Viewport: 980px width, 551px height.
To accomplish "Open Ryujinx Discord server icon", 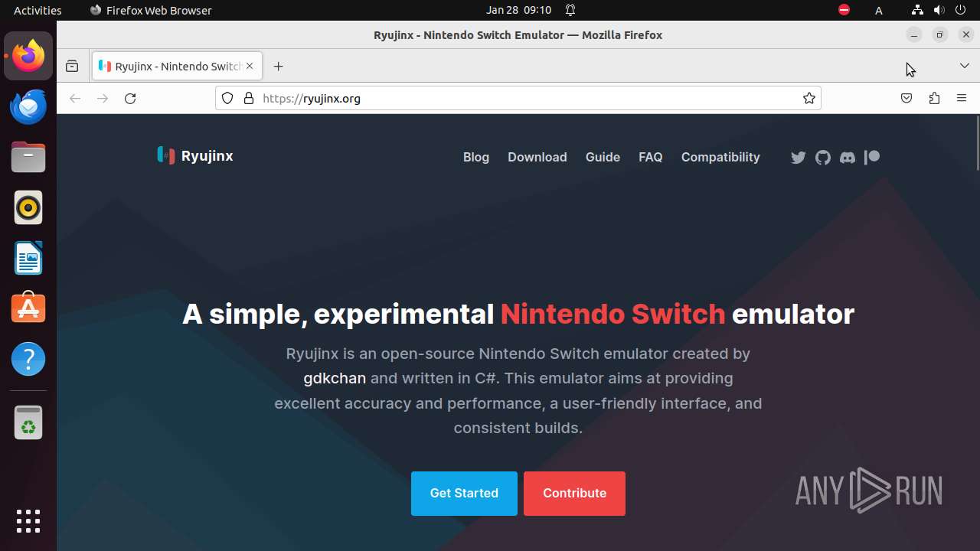I will point(848,158).
